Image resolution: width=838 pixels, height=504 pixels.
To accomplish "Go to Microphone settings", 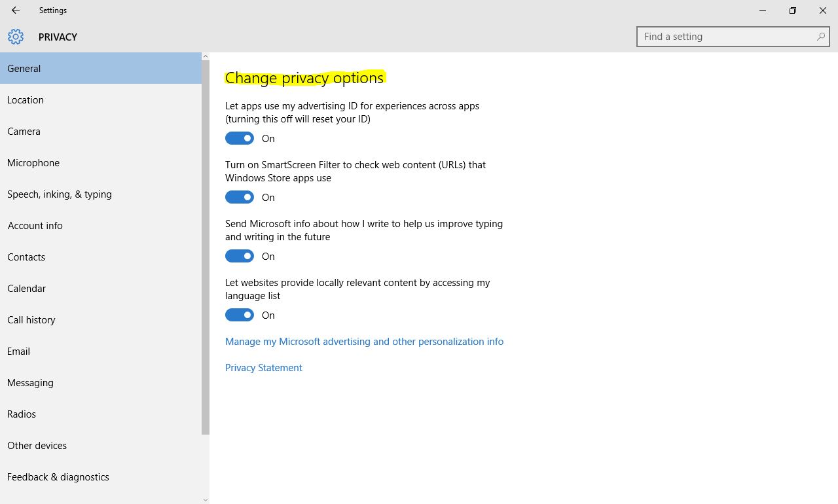I will point(33,163).
